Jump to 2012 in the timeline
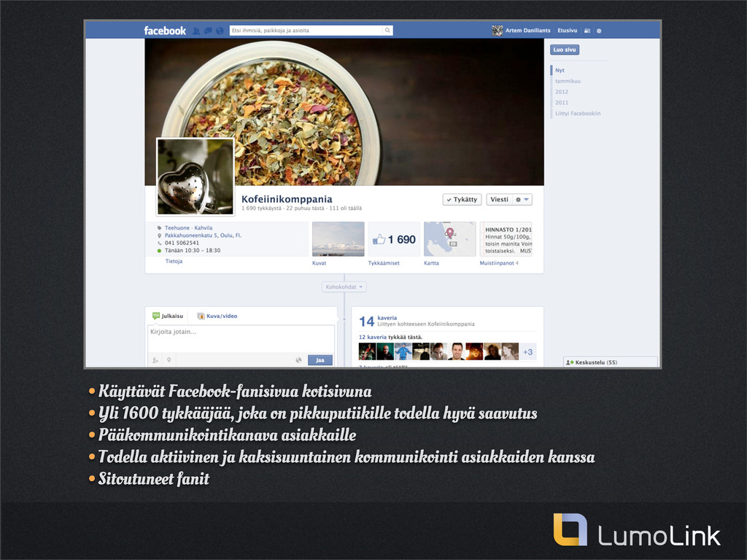Screen dimensions: 747x560 pos(562,92)
